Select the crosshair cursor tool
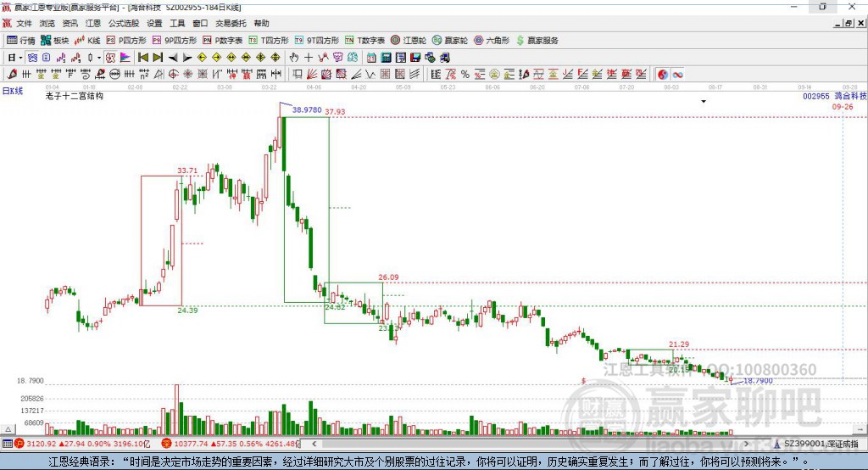 pyautogui.click(x=309, y=58)
